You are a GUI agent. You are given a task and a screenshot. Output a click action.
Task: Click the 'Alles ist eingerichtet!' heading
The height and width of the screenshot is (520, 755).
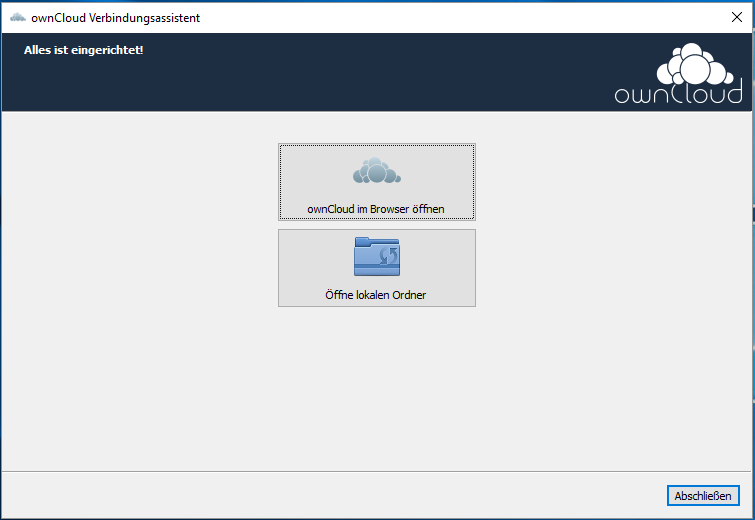[x=83, y=49]
